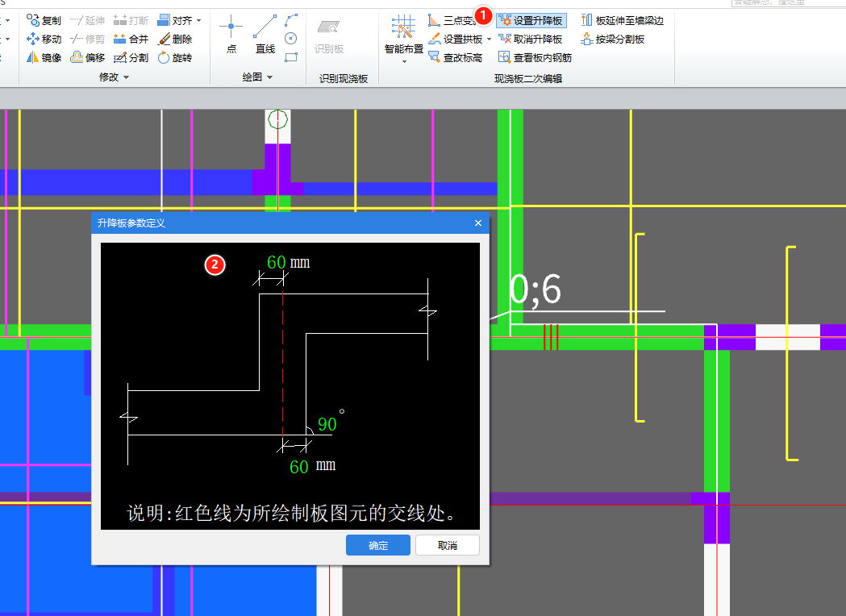The height and width of the screenshot is (616, 846).
Task: Click the 现浇板二次编辑 group label
Action: [x=528, y=79]
